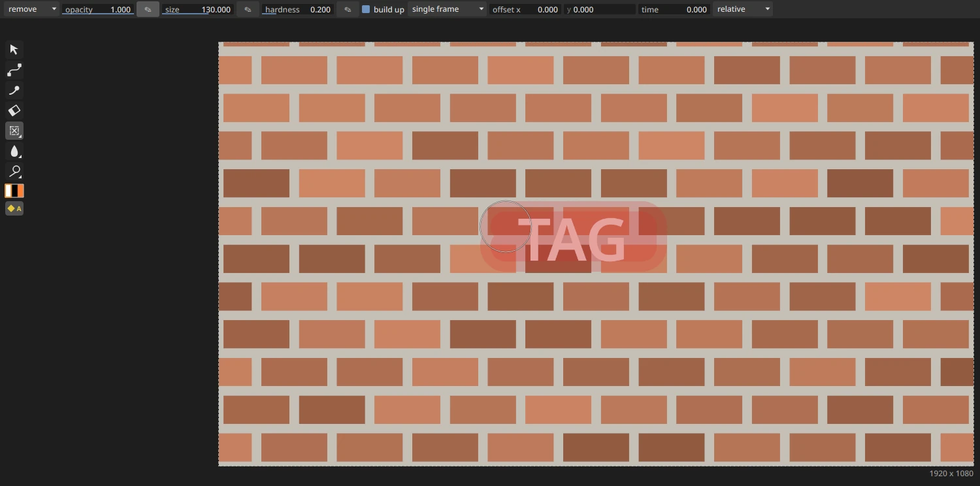Toggle the auto-key diamond A button
980x486 pixels.
pos(14,208)
